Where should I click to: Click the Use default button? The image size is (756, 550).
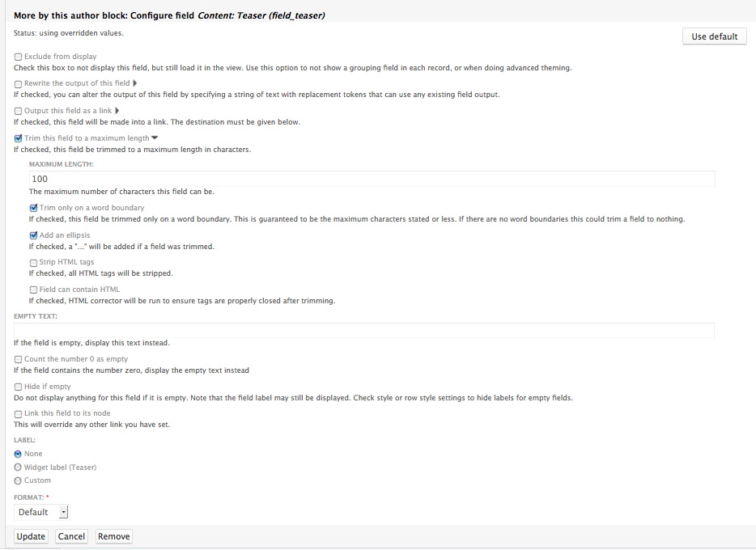714,36
